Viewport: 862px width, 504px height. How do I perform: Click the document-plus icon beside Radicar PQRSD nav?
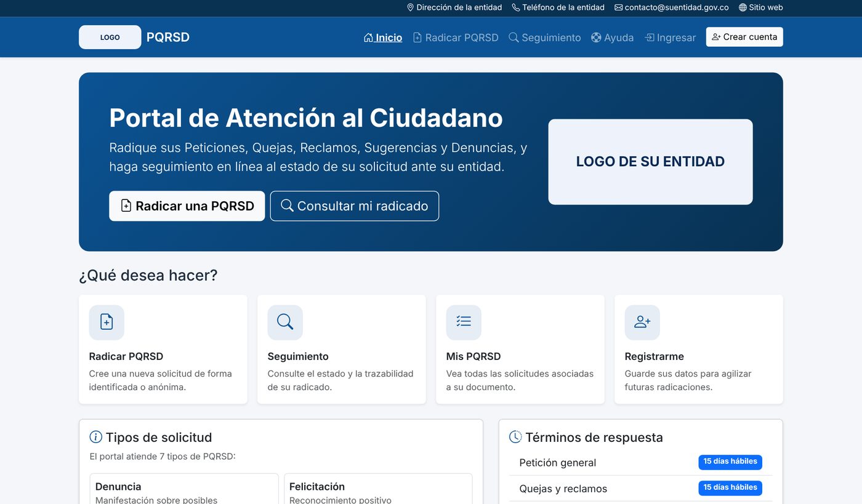(417, 38)
